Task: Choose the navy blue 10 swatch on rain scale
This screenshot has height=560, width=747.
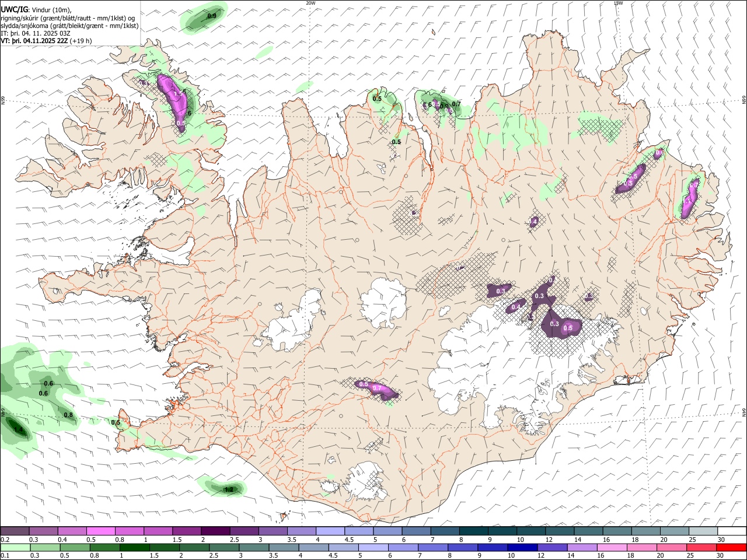Action: click(x=522, y=548)
